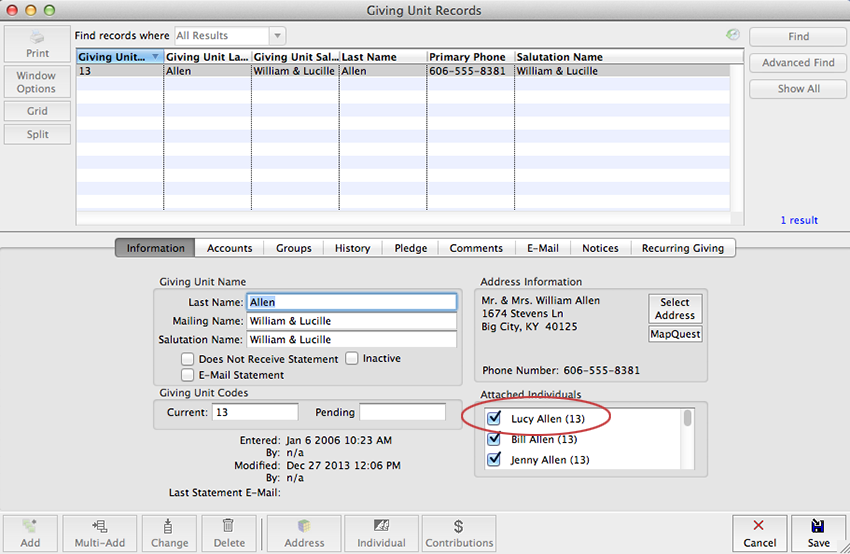Uncheck Lucy Allen attached individual
The width and height of the screenshot is (850, 554).
(493, 419)
